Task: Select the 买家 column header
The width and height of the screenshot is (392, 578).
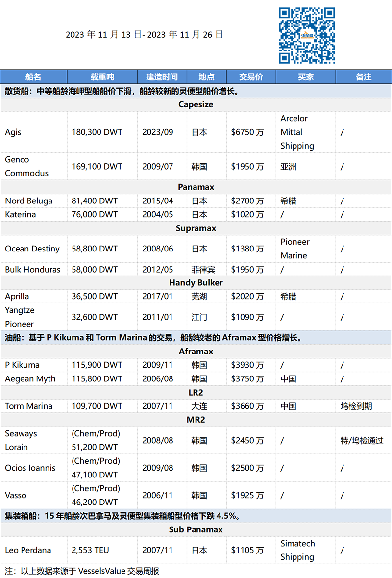Action: tap(306, 76)
